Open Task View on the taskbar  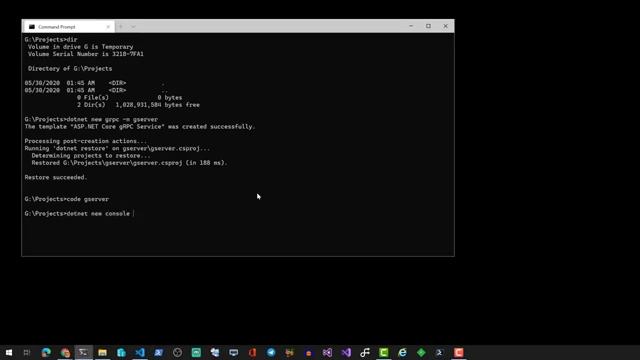point(27,353)
